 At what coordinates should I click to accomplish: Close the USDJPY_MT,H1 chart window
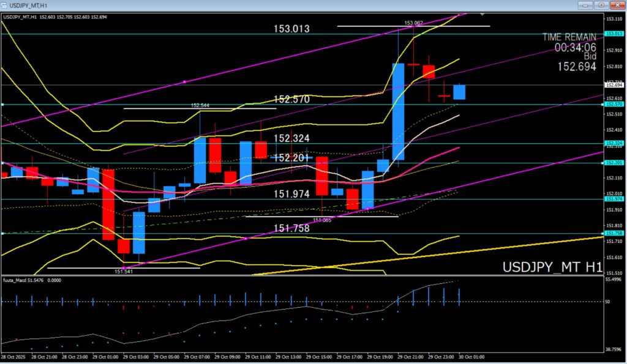[x=617, y=5]
